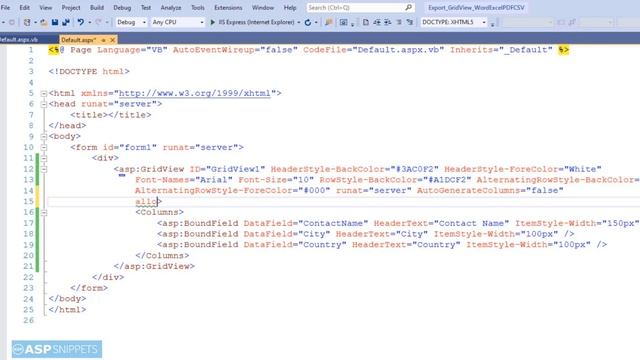Open the Undo history dropdown arrow
This screenshot has height=360, width=640.
(x=89, y=22)
